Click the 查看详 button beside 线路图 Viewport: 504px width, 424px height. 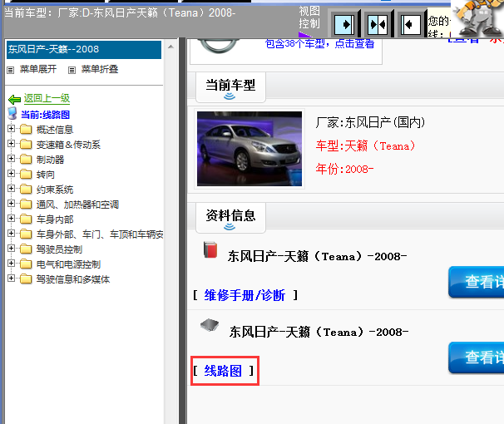click(477, 357)
